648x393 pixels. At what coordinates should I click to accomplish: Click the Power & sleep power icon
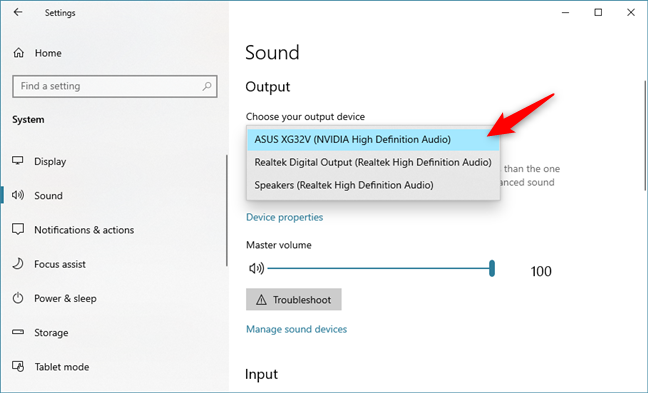[x=18, y=298]
